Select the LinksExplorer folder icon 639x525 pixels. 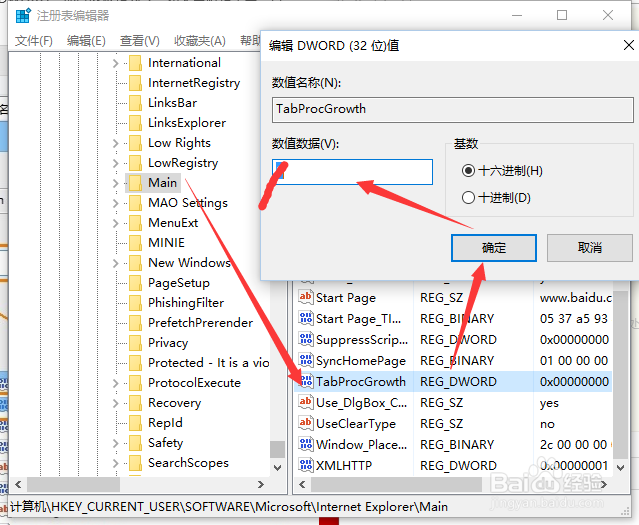(x=135, y=123)
